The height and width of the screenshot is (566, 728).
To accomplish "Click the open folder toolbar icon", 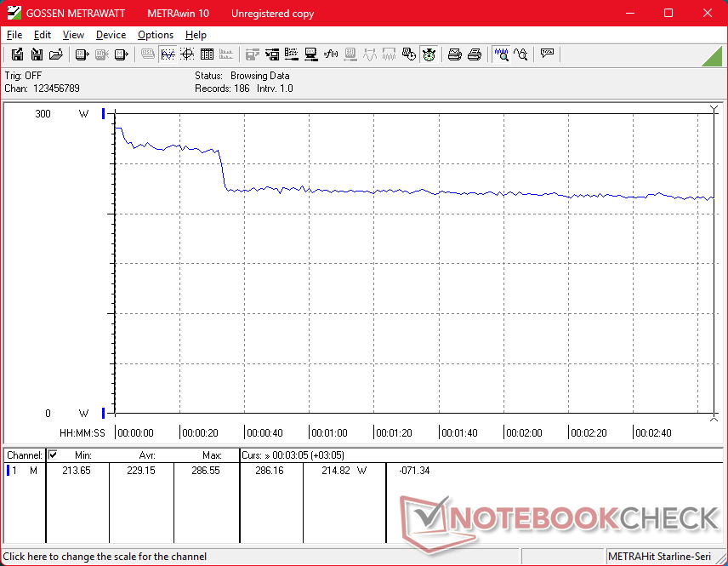I will coord(55,54).
